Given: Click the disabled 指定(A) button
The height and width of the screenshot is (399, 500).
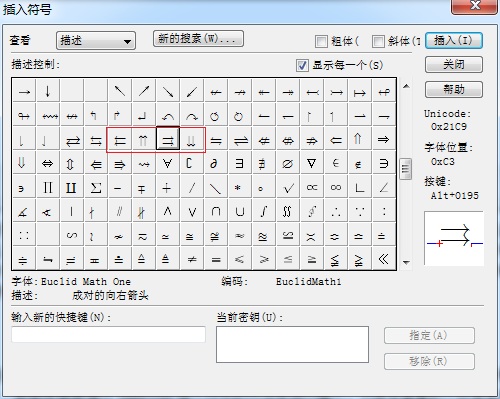Looking at the screenshot, I should (x=429, y=335).
